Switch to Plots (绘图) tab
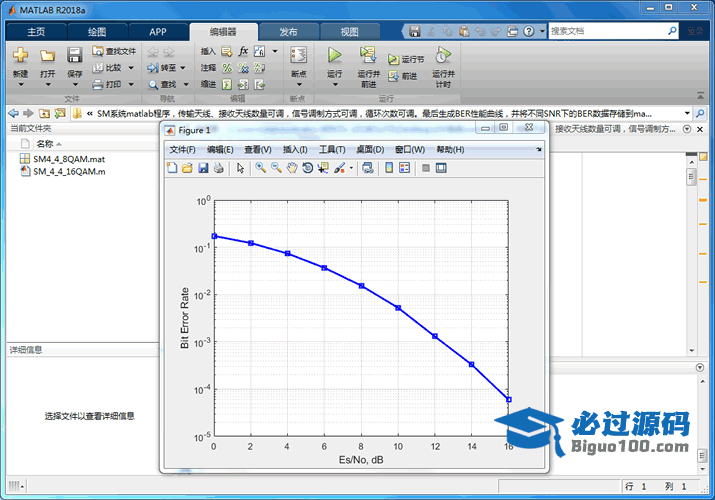The image size is (715, 500). (x=97, y=32)
